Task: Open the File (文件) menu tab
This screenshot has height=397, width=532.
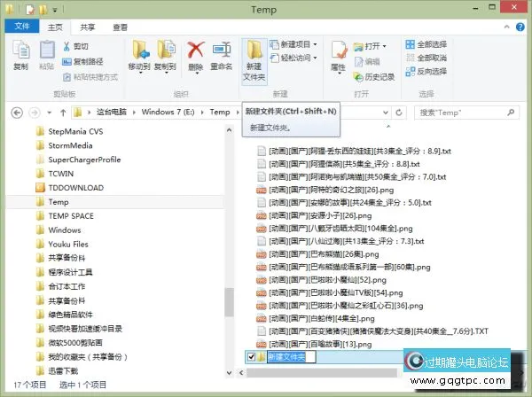Action: pos(22,26)
